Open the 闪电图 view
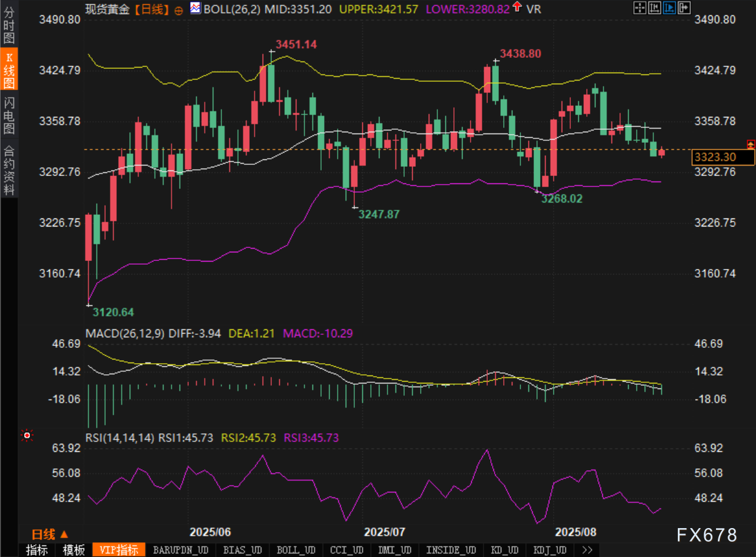The height and width of the screenshot is (557, 756). [9, 116]
